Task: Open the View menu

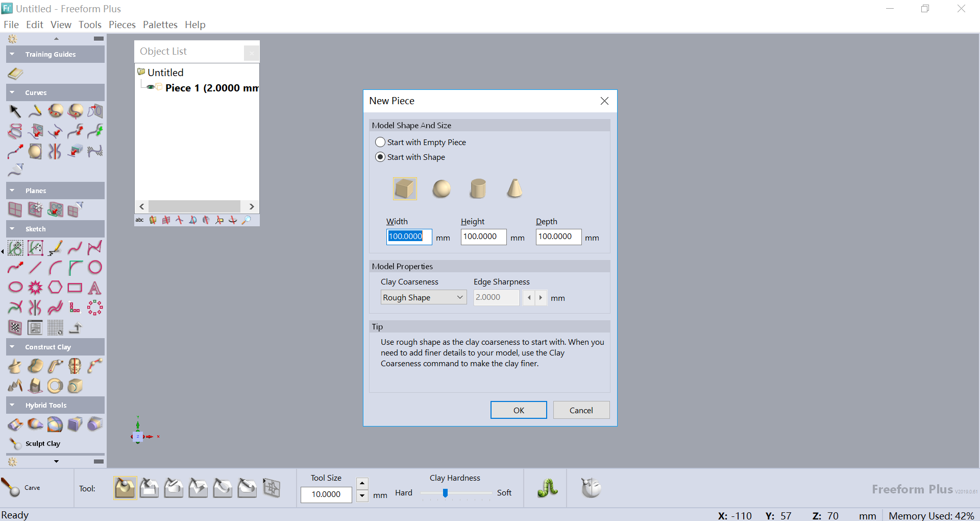Action: click(x=61, y=25)
